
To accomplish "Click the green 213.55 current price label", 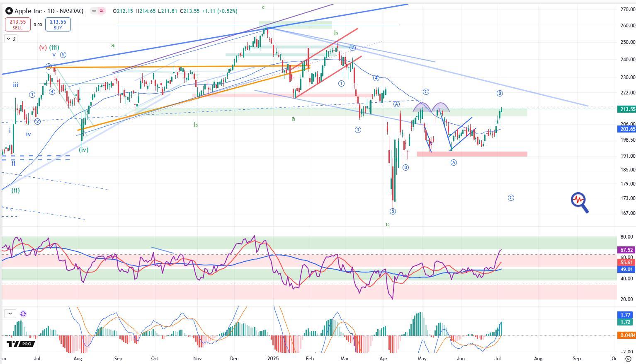I will click(x=626, y=109).
